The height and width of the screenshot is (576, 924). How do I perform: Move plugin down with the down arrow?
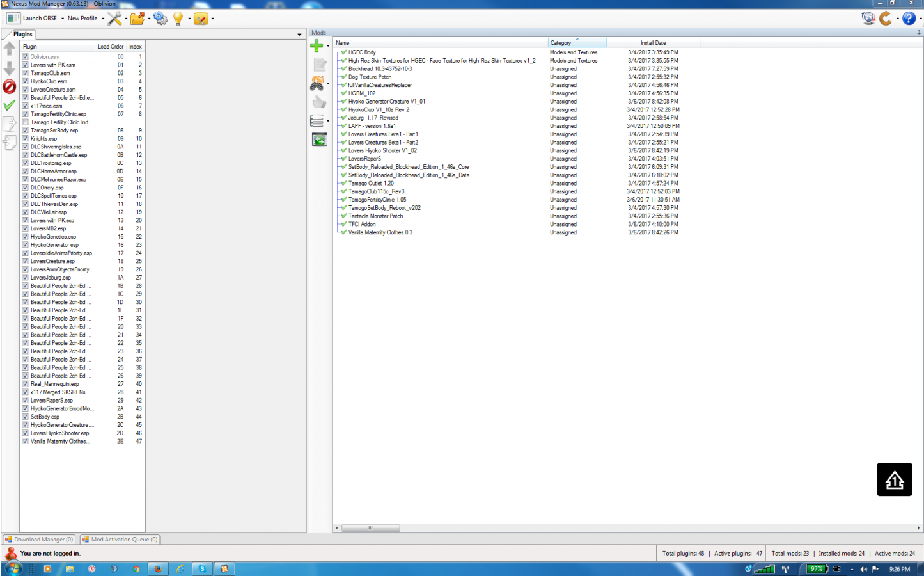10,67
